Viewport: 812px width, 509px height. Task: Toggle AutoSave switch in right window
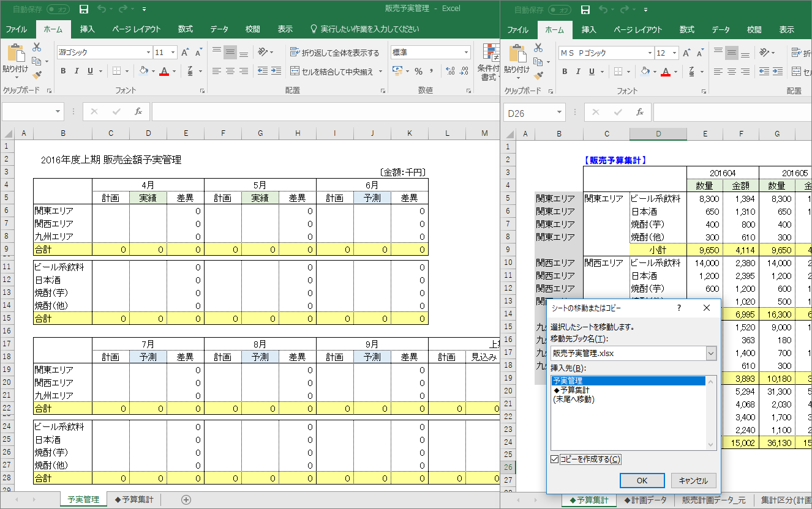coord(560,9)
